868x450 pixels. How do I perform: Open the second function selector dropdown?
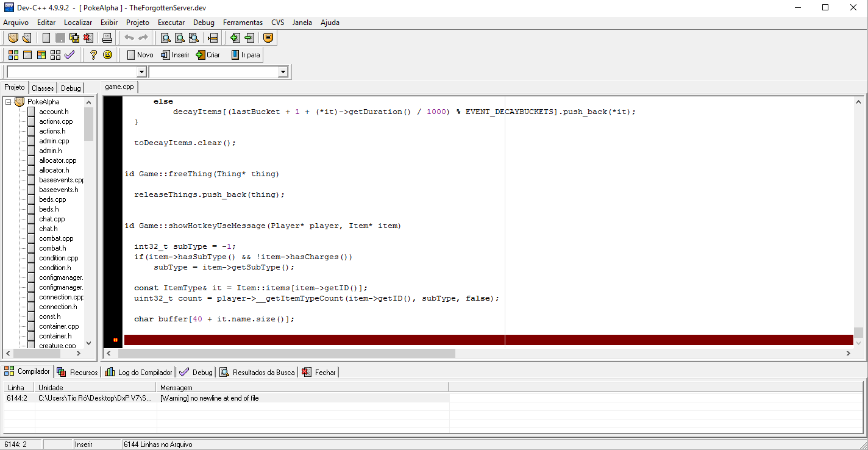(x=283, y=72)
